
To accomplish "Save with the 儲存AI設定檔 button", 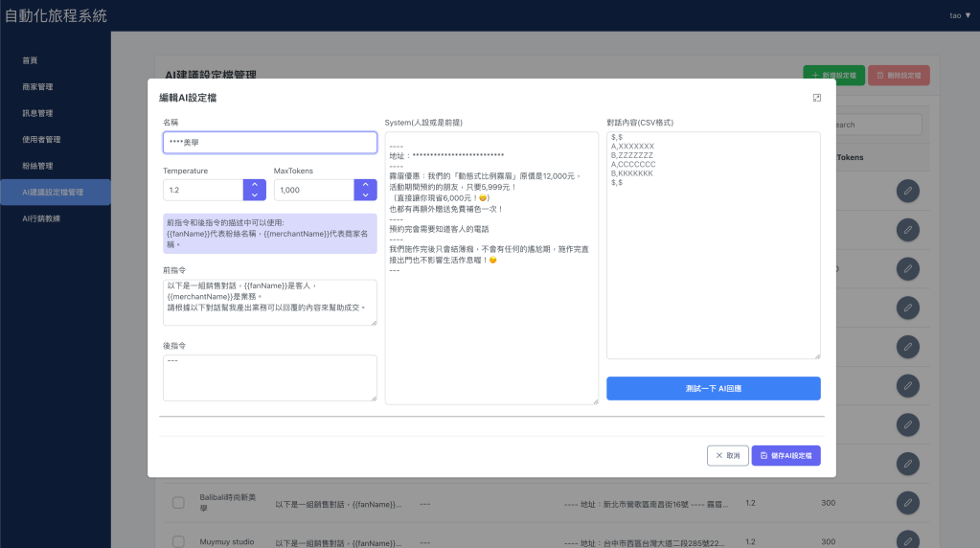I will pos(786,456).
